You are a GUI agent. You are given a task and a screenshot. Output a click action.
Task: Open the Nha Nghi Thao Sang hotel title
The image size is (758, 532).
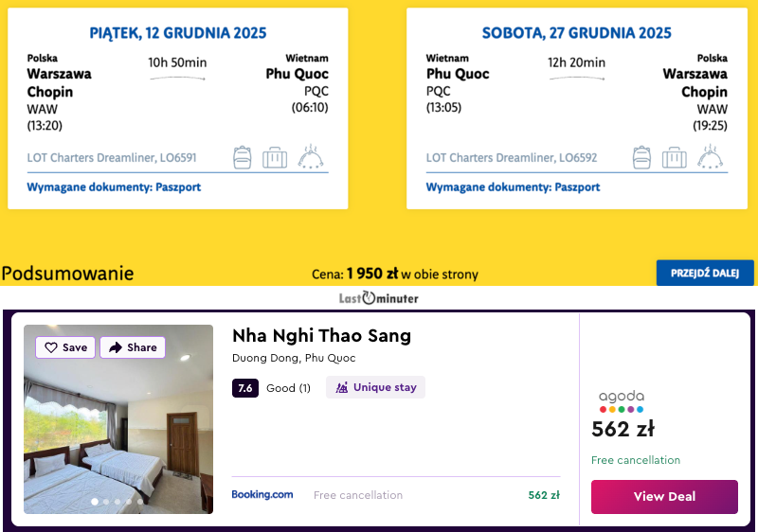[321, 336]
